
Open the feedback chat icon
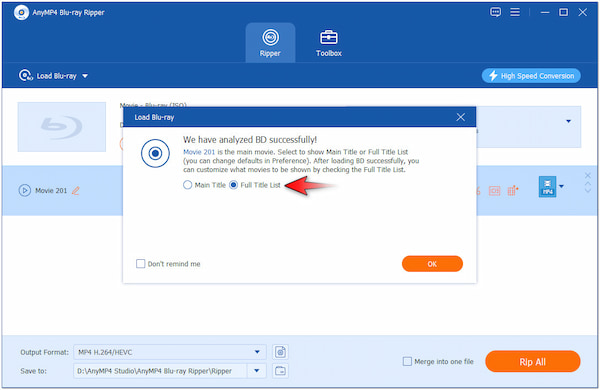[495, 12]
